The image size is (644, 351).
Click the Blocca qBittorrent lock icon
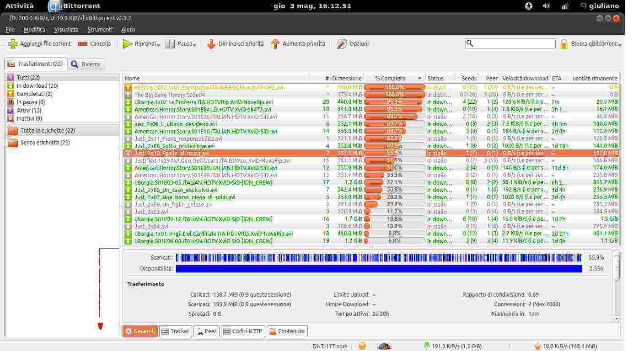[x=564, y=44]
